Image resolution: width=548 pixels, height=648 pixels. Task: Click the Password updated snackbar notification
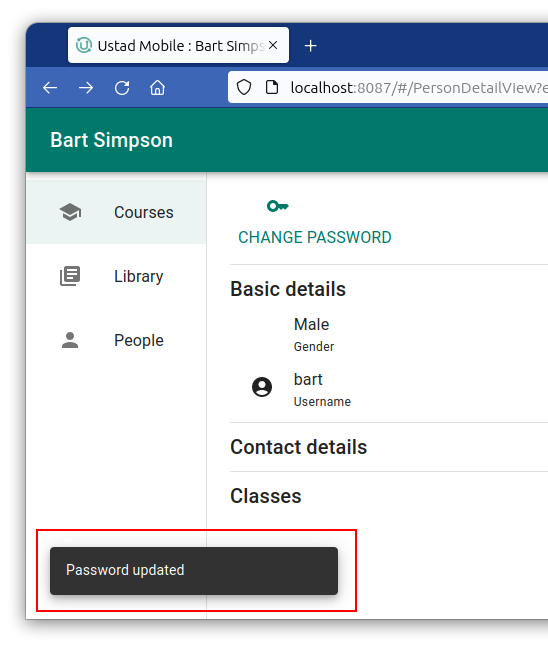(x=194, y=571)
